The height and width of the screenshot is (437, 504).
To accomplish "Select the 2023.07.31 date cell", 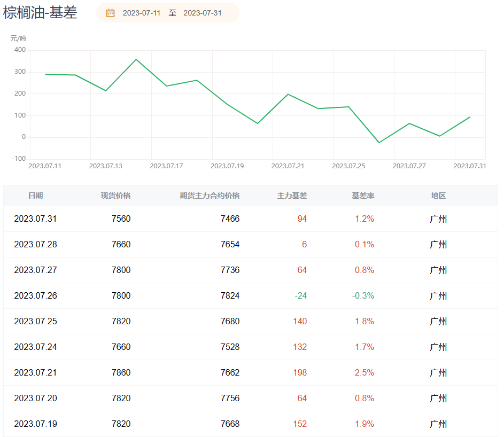I will (36, 219).
